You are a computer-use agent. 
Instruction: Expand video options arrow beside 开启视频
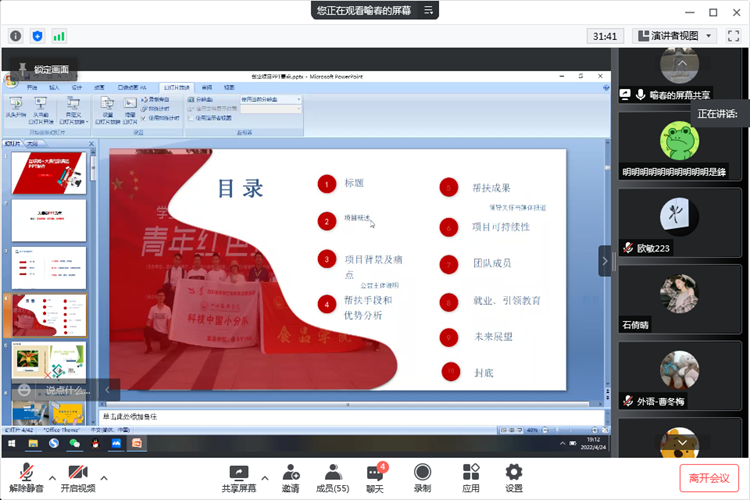point(104,477)
